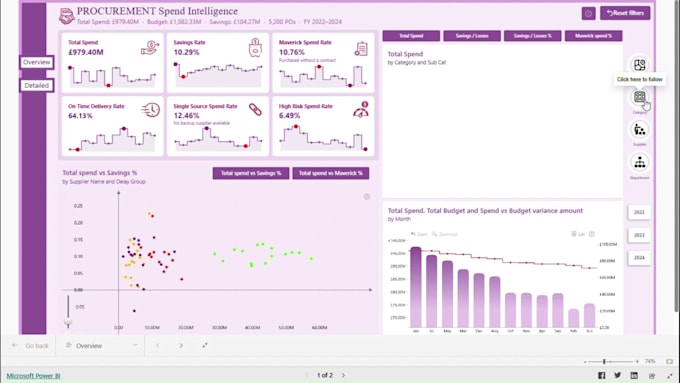Toggle the Lin scale option in monthly chart

pos(578,234)
